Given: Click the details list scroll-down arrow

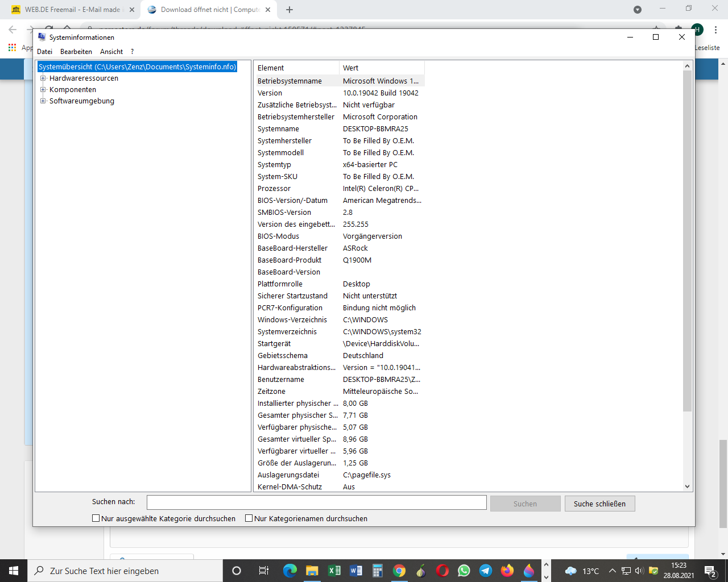Looking at the screenshot, I should [687, 487].
